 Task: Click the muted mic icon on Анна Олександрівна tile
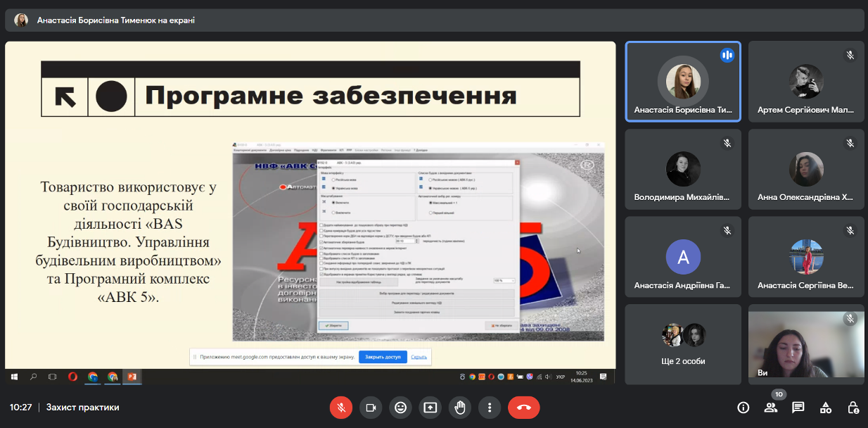click(850, 143)
